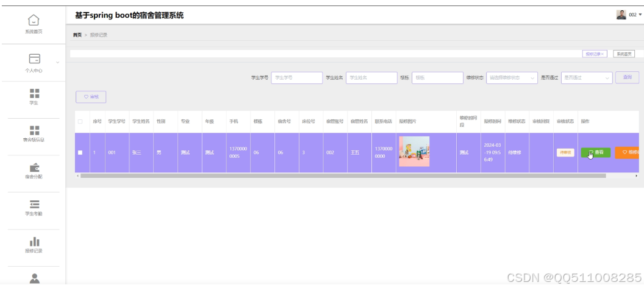Image resolution: width=644 pixels, height=288 pixels.
Task: Click the scrollbar's left arrow
Action: coord(77,175)
